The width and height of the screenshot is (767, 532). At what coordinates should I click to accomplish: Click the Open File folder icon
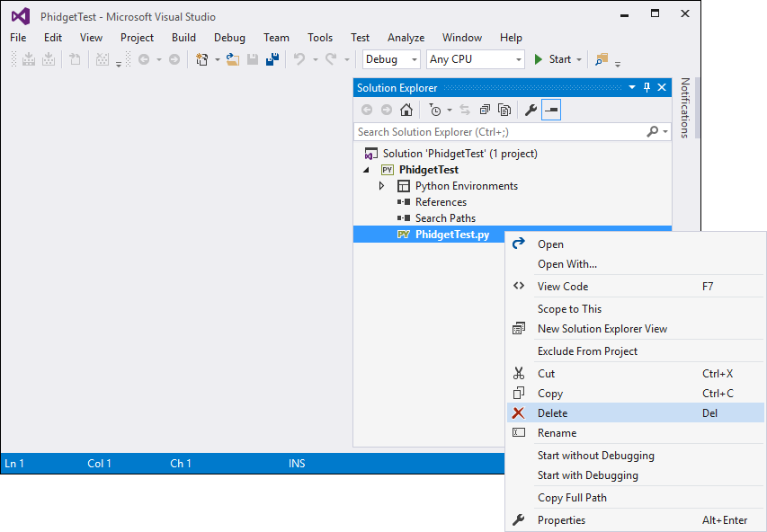tap(233, 59)
